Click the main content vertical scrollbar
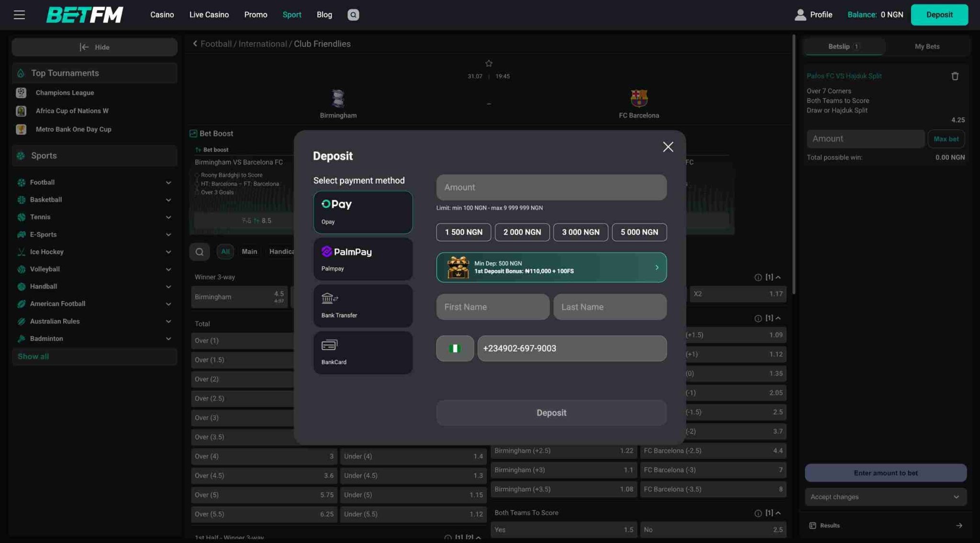 (x=793, y=164)
